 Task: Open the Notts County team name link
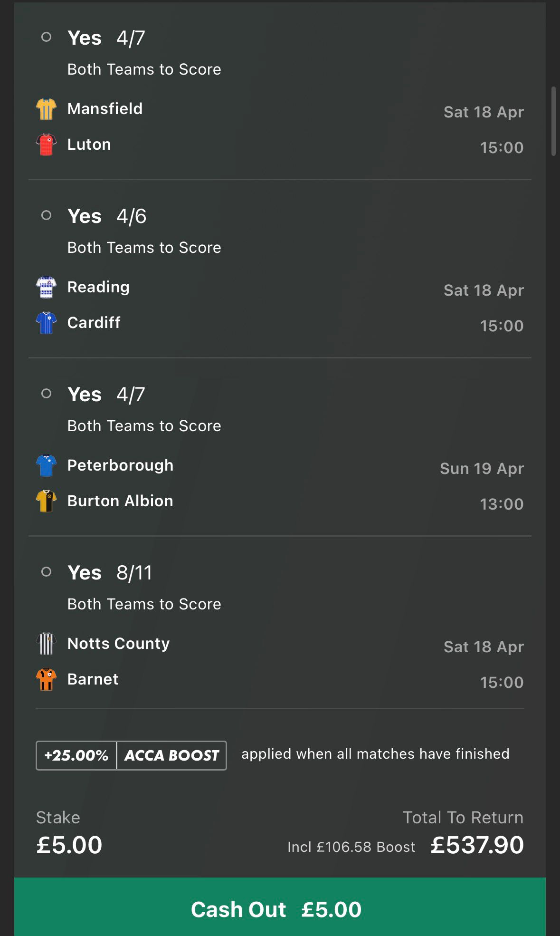[118, 644]
